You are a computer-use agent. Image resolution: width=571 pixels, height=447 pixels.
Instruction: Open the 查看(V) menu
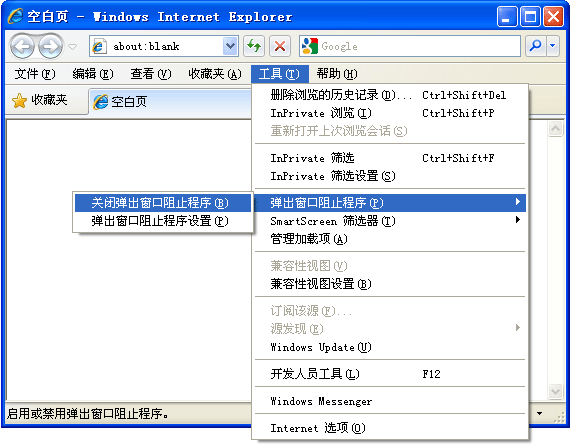click(151, 74)
